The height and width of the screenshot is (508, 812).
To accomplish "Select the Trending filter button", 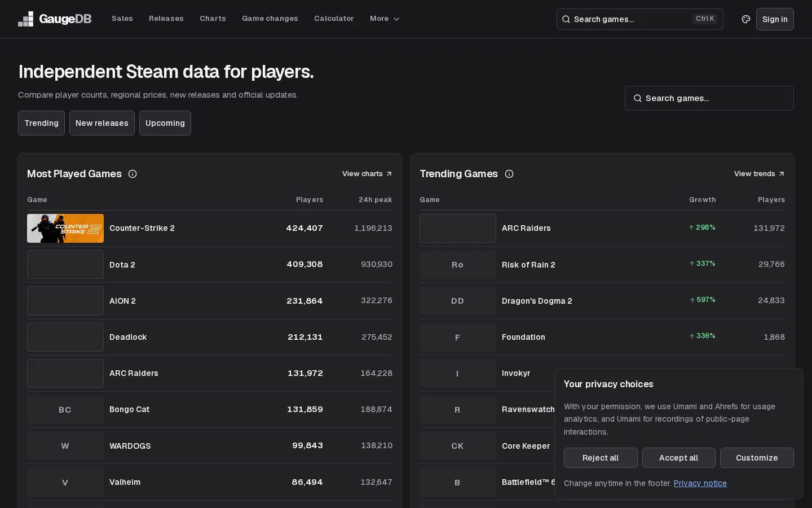I will click(x=41, y=123).
